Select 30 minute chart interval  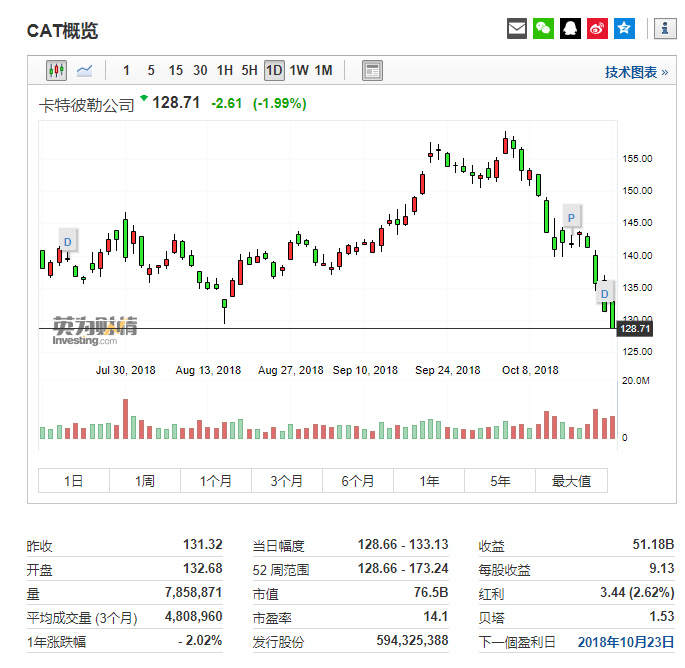point(200,70)
